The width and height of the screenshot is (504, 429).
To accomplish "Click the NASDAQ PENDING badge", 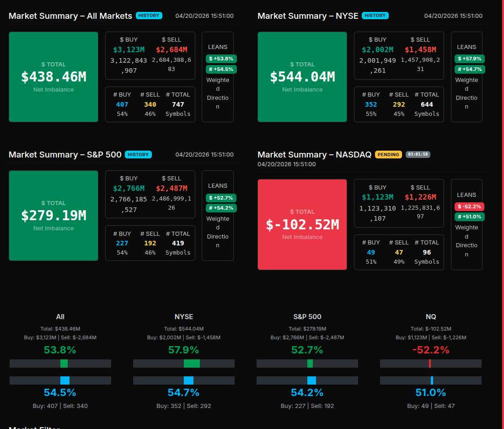I will pyautogui.click(x=388, y=154).
